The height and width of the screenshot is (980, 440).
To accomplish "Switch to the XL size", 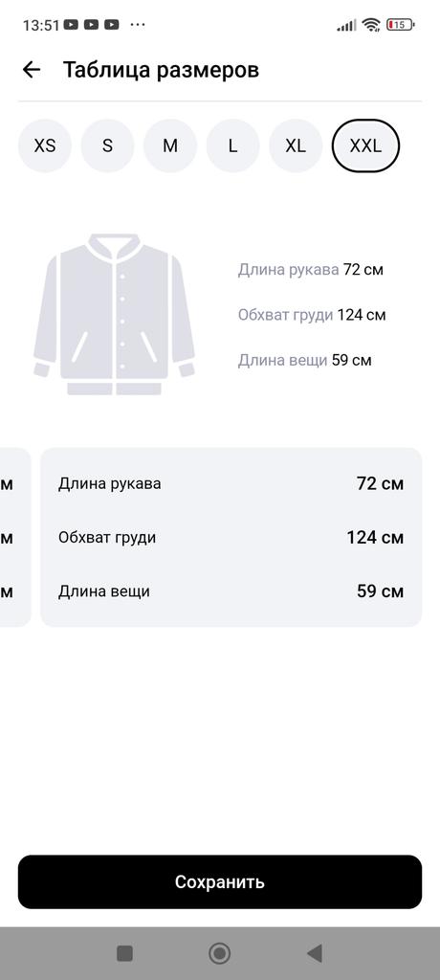I will 296,145.
